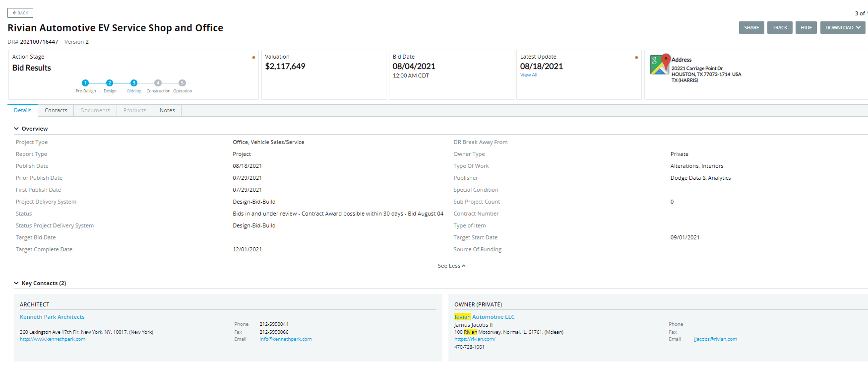
Task: Click the Version 2 label
Action: pos(76,42)
